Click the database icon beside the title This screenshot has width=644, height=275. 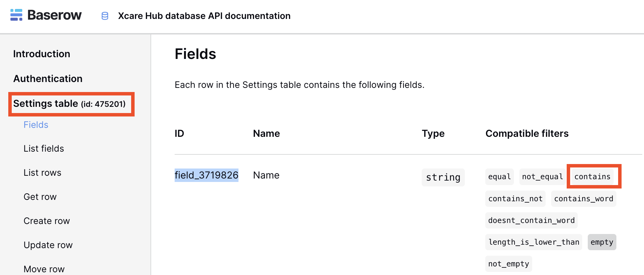tap(105, 16)
